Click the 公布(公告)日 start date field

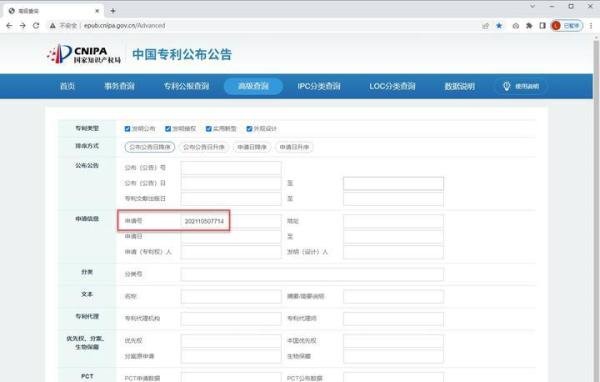(x=231, y=183)
